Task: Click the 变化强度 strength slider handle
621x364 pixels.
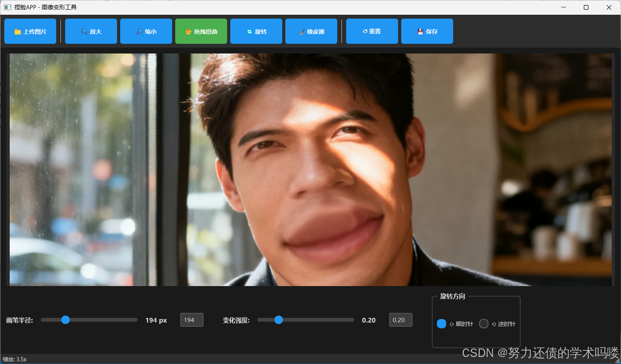Action: 279,320
